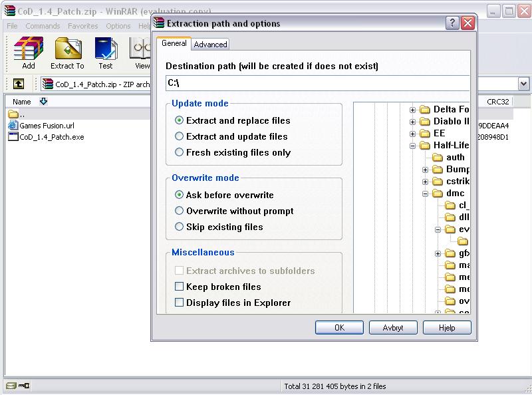Click the View toolbar icon

coord(140,49)
